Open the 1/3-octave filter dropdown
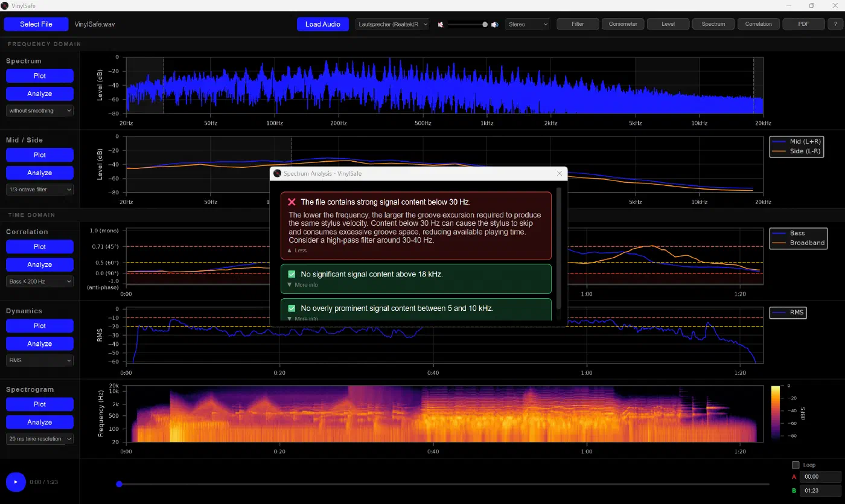The image size is (845, 504). pos(40,190)
